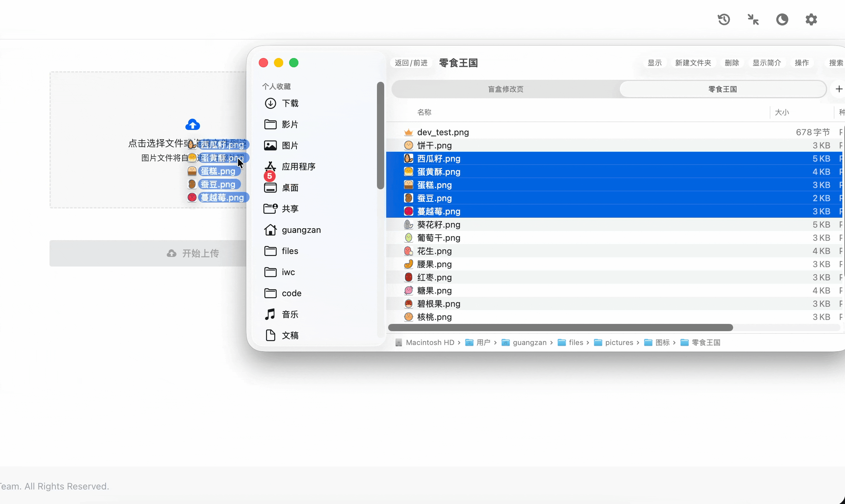Viewport: 845px width, 504px height.
Task: Select dev_test.png file row
Action: pos(443,132)
